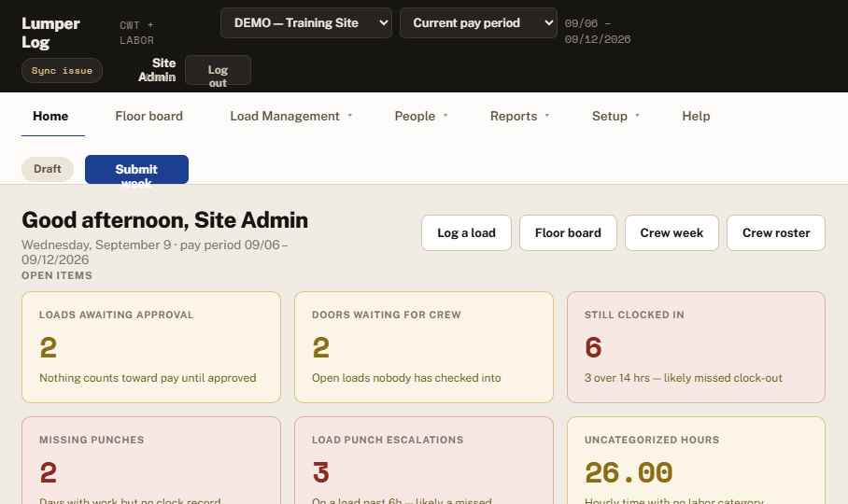Open the Crew roster button

click(776, 232)
